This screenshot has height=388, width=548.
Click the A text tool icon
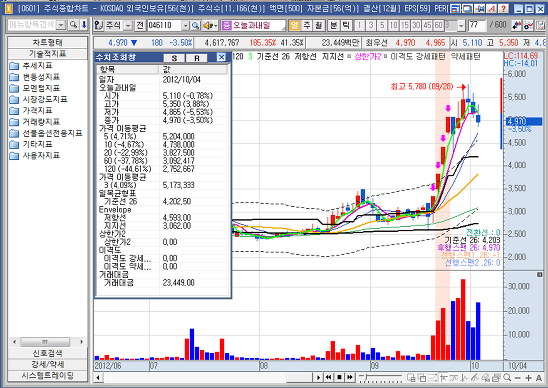[x=539, y=378]
